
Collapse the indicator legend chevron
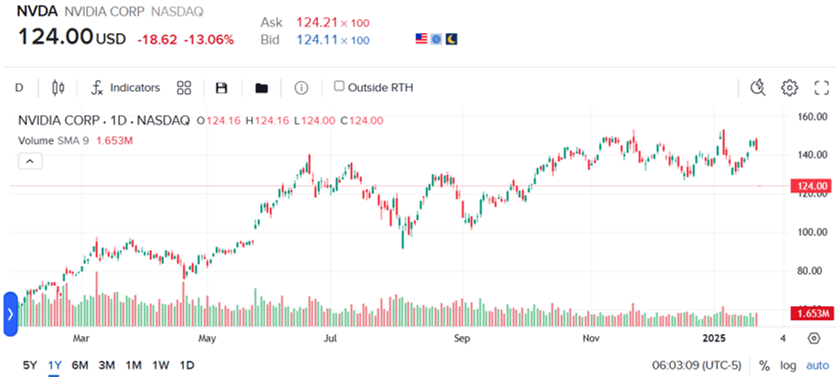[30, 161]
